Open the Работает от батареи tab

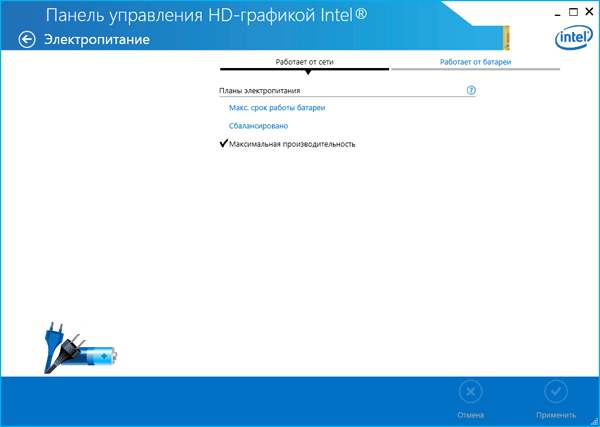coord(475,62)
